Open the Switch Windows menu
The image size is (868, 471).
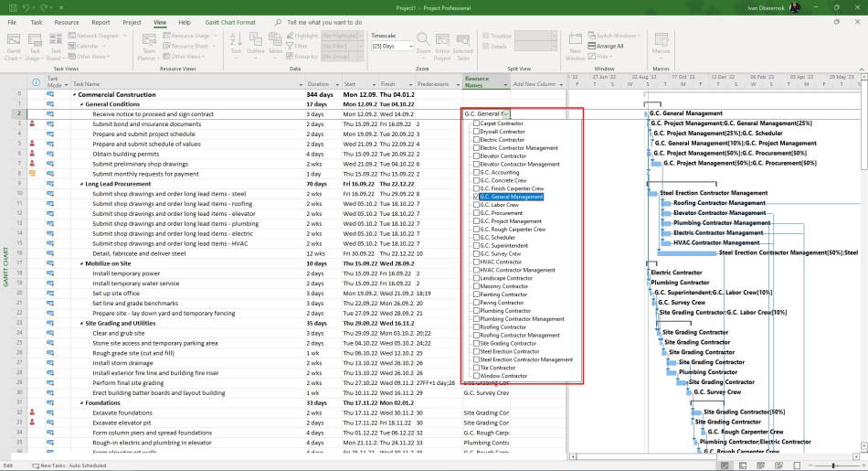point(614,36)
